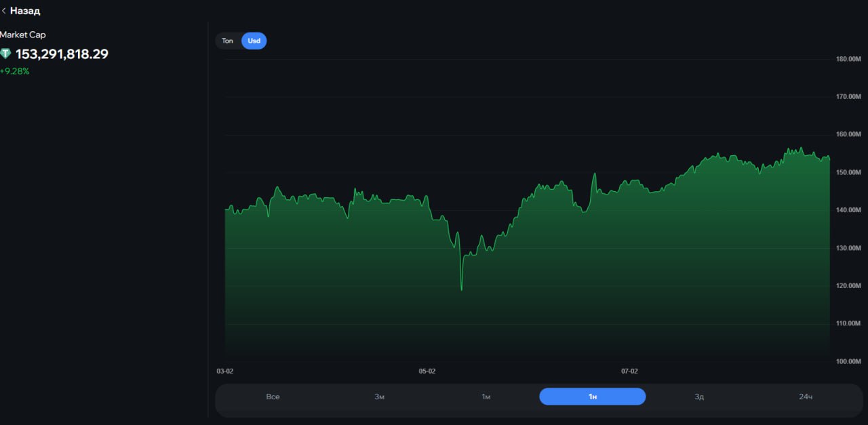
Task: Switch chart range to 3м
Action: coord(380,397)
